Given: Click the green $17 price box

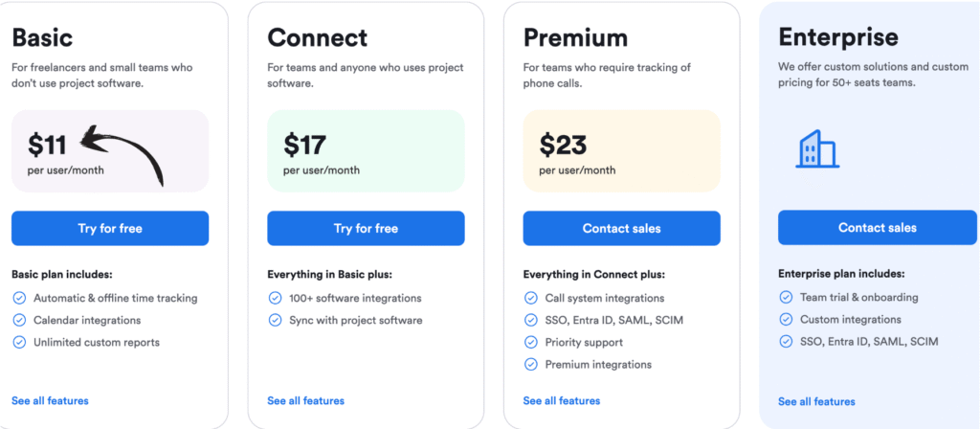Looking at the screenshot, I should pos(366,151).
